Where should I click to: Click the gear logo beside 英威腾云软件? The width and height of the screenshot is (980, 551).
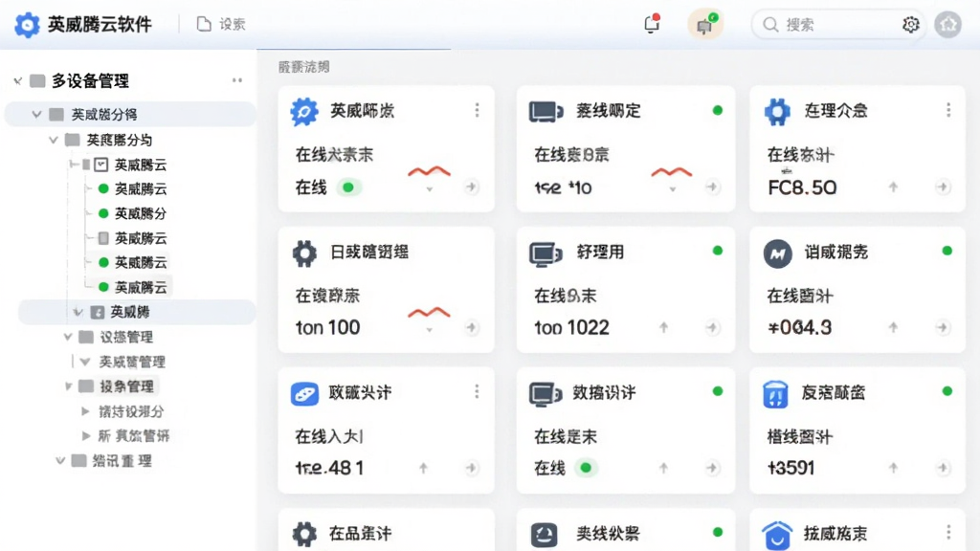point(27,25)
